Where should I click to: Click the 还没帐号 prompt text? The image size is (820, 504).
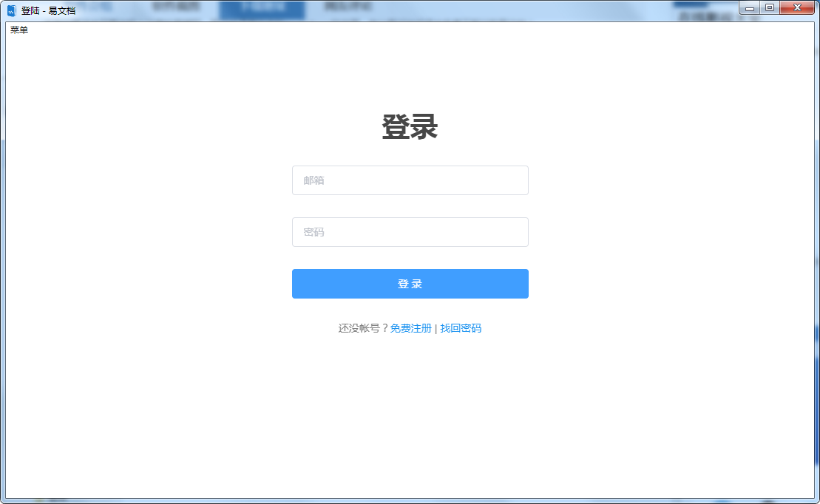click(365, 327)
